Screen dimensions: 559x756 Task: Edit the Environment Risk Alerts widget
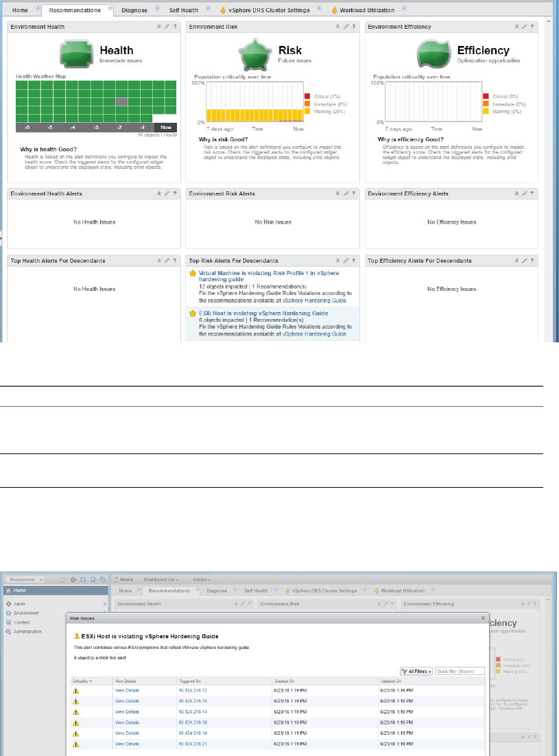pos(346,193)
